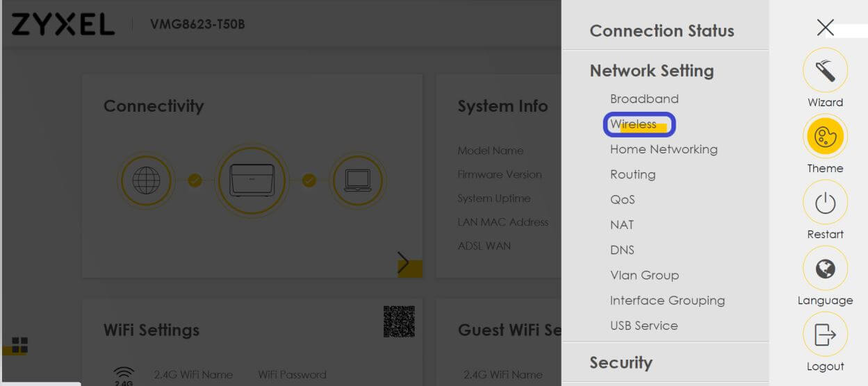Screen dimensions: 868x386
Task: Click the internet globe in Connectivity
Action: pos(146,181)
